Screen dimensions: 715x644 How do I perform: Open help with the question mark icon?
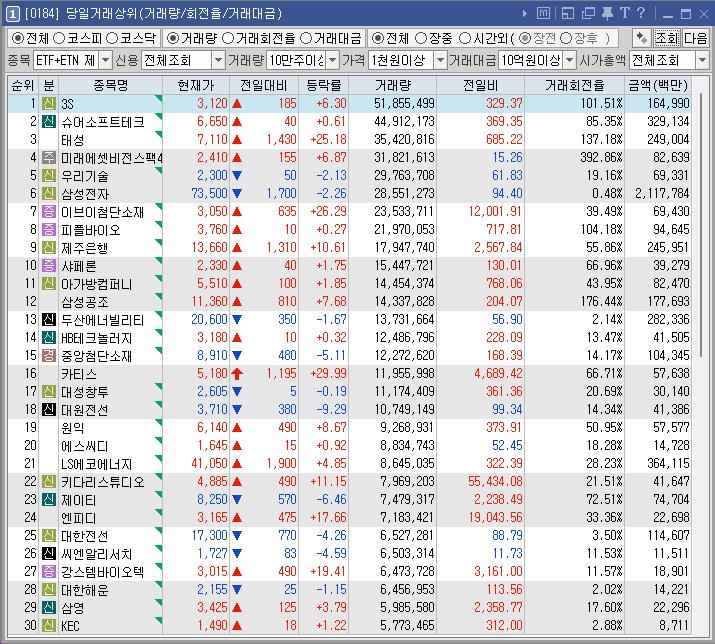641,13
